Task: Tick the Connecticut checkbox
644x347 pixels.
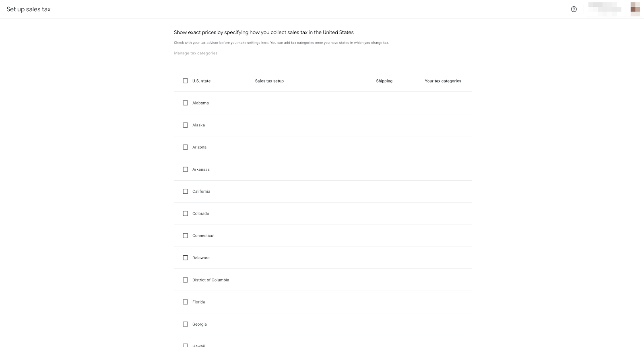Action: click(x=186, y=236)
